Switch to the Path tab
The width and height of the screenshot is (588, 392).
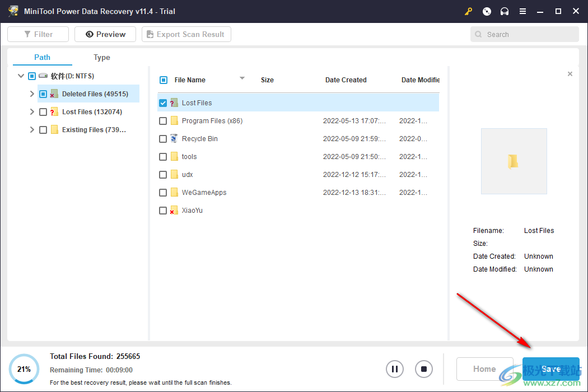tap(42, 57)
